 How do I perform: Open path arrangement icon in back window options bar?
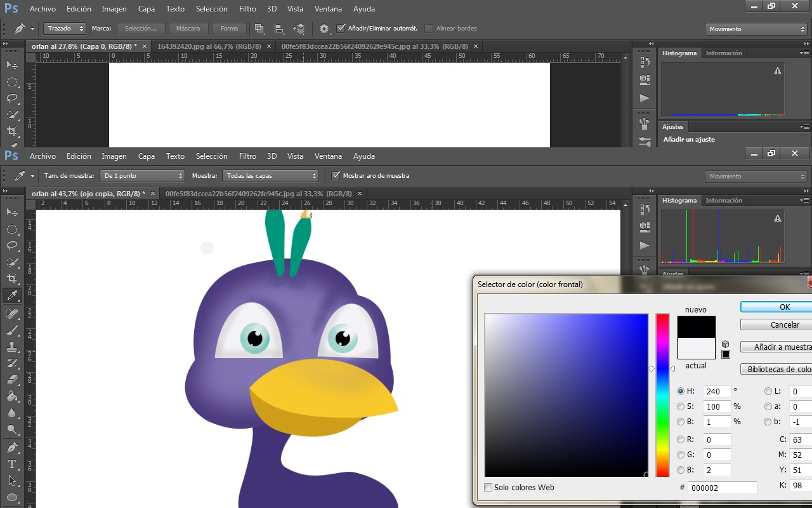(299, 29)
